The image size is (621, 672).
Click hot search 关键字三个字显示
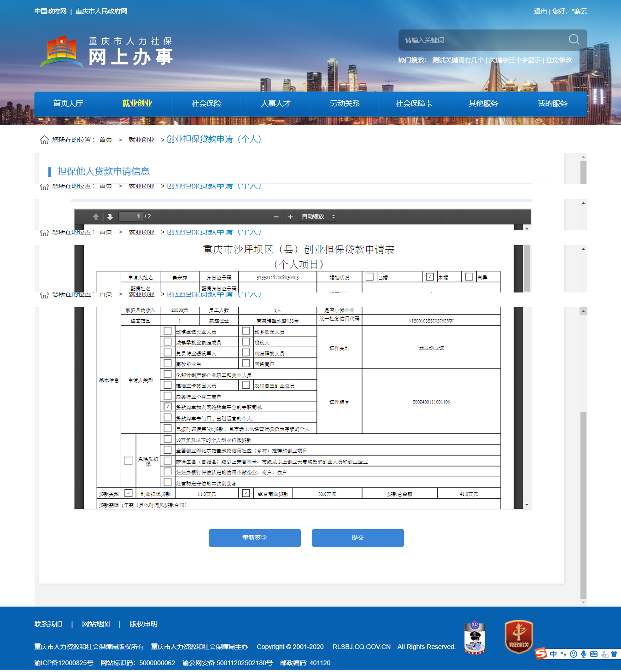[515, 60]
